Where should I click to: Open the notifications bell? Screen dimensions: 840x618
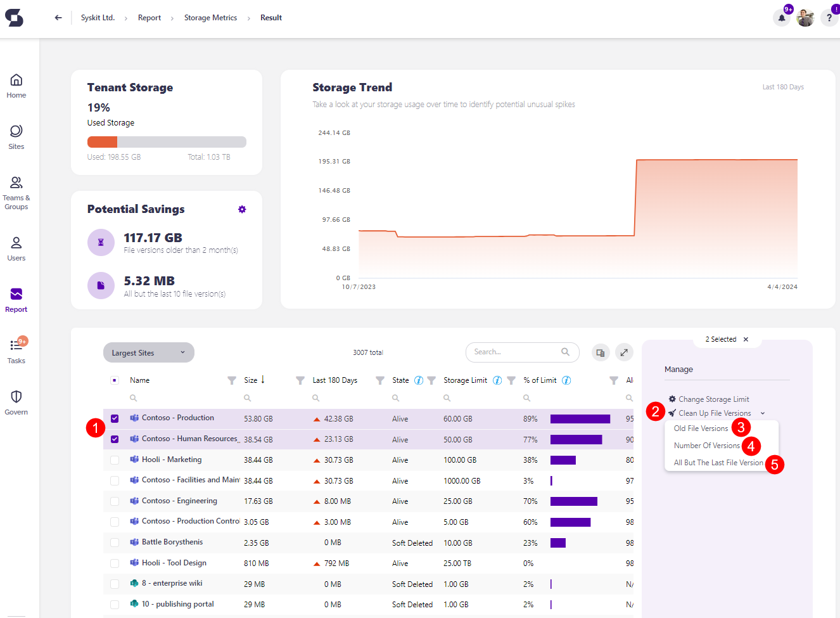[x=781, y=17]
